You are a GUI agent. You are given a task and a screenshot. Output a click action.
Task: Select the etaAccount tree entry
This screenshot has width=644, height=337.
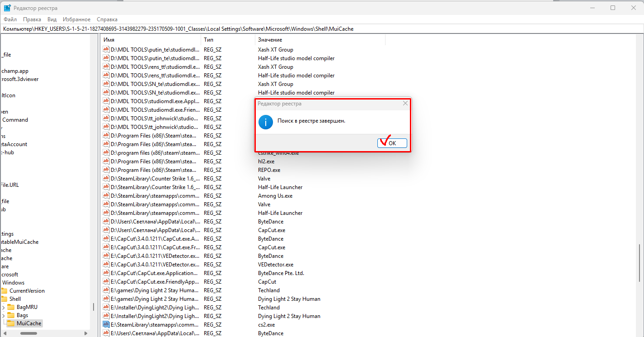[x=14, y=144]
